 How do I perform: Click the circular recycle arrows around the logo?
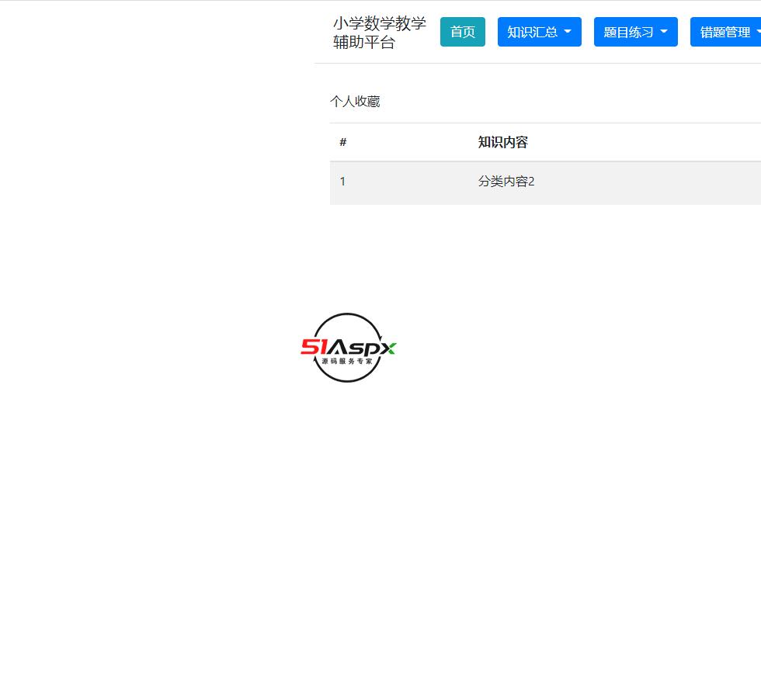click(x=348, y=314)
